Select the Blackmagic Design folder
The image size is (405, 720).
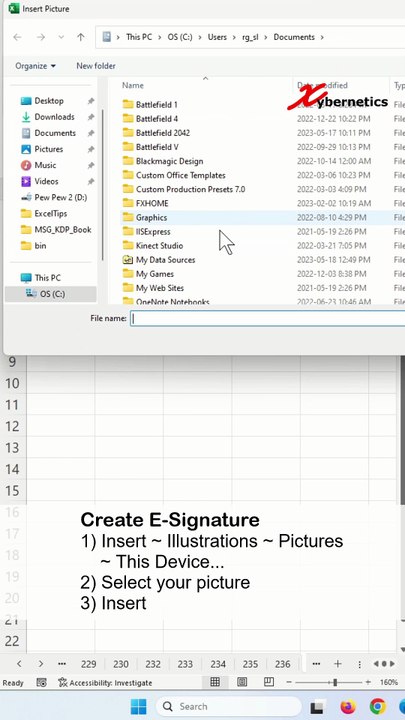[169, 162]
